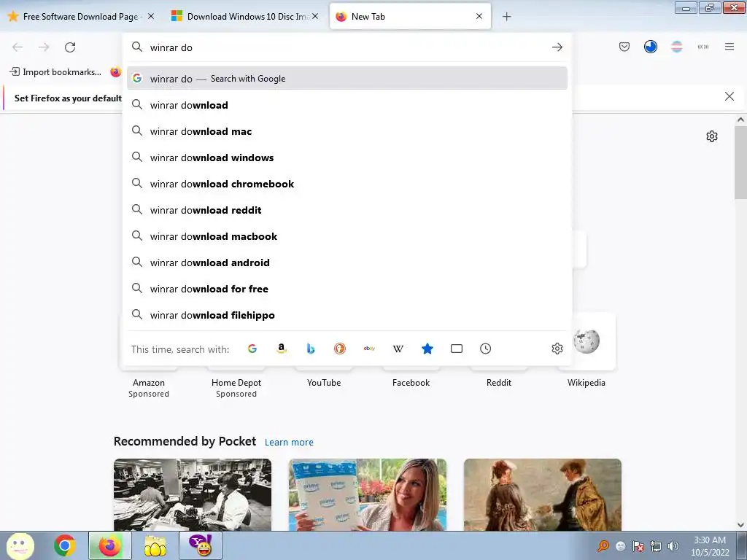Open the Reddit shortcut

499,382
